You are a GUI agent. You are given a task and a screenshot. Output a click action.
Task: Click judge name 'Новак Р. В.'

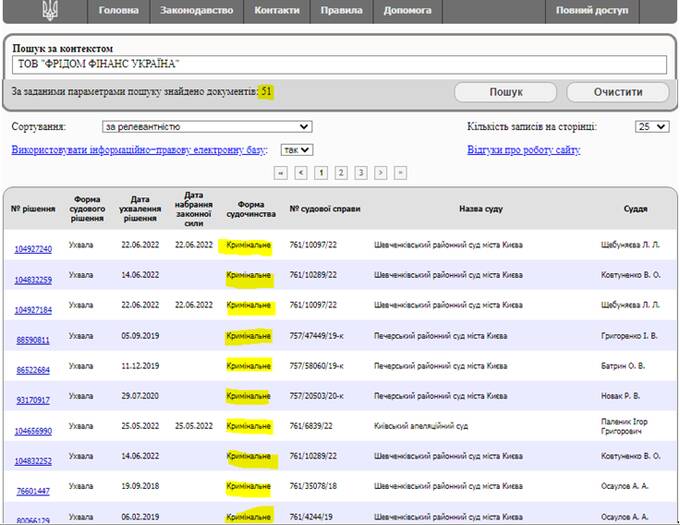[620, 395]
